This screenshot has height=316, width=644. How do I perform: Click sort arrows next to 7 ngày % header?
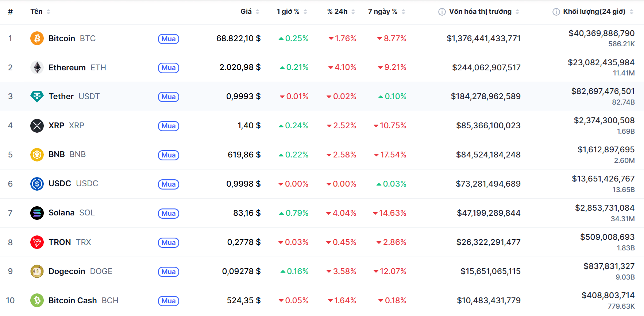pyautogui.click(x=404, y=12)
